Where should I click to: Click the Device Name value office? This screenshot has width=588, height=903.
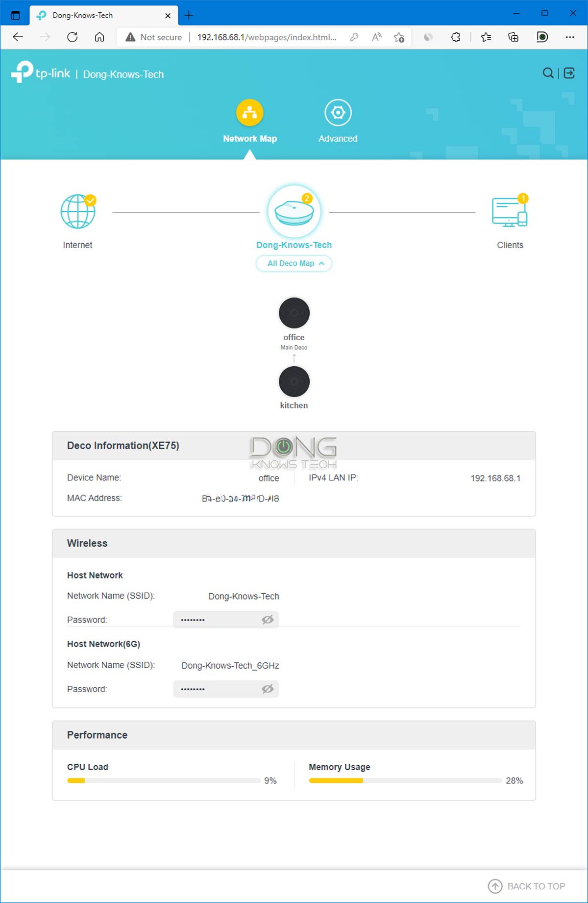[x=269, y=478]
